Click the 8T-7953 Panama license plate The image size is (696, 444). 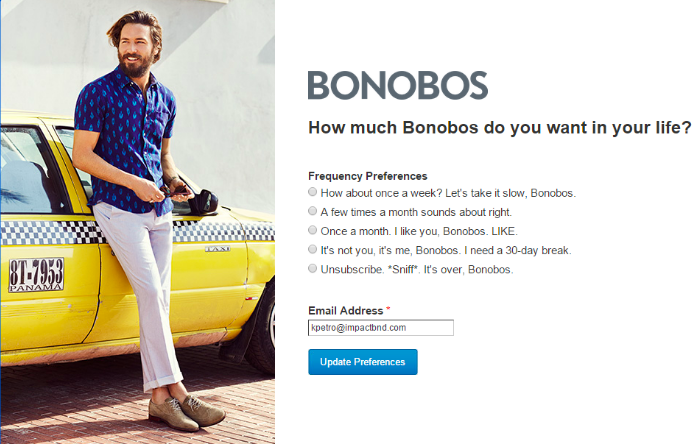[36, 274]
